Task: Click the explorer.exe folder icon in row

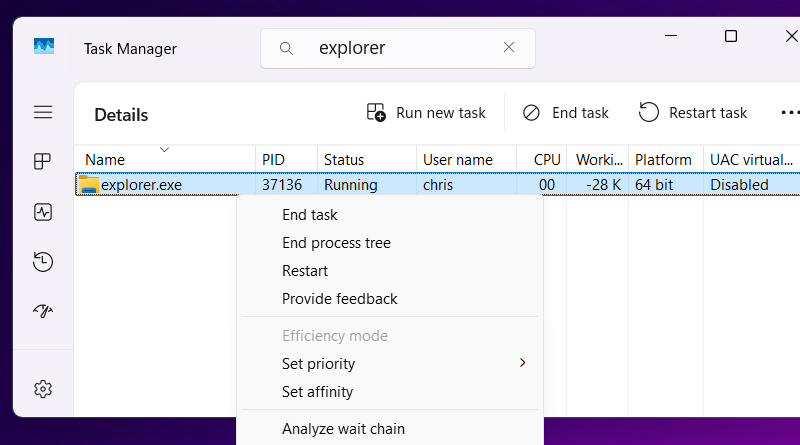Action: [89, 184]
